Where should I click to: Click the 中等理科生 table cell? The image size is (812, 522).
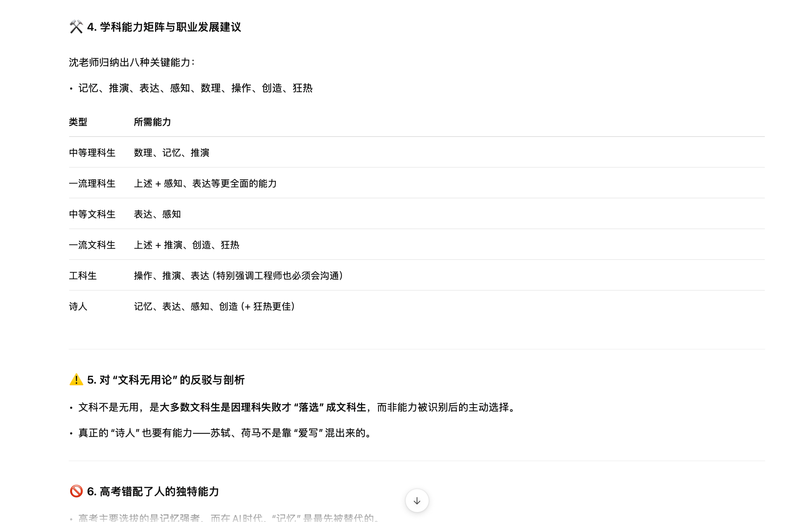click(92, 153)
